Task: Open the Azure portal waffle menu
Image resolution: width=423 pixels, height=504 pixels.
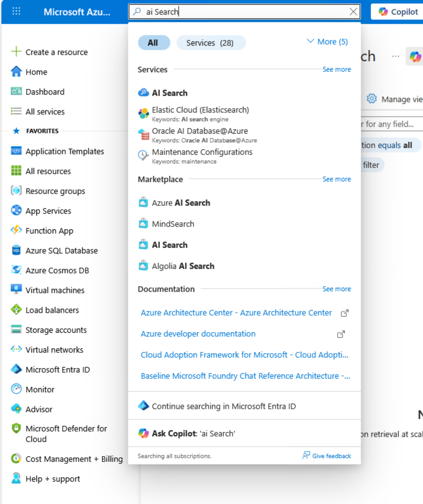Action: click(16, 11)
